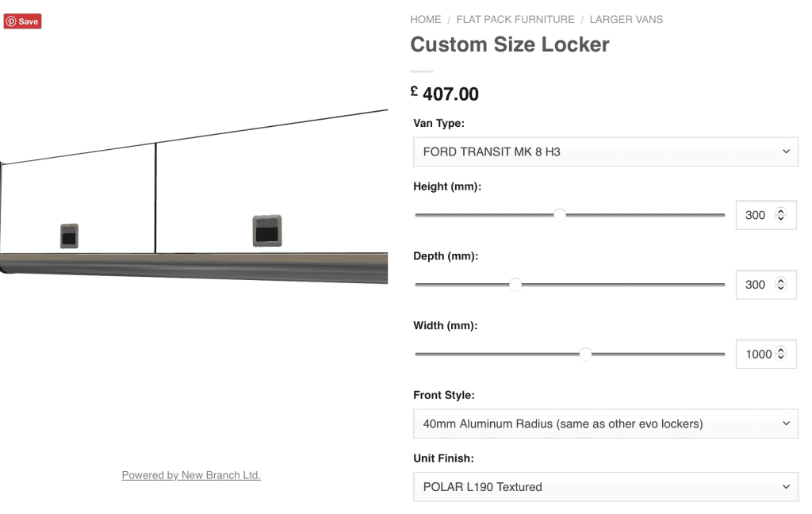Click the Height slider handle
This screenshot has height=514, width=812.
click(560, 215)
